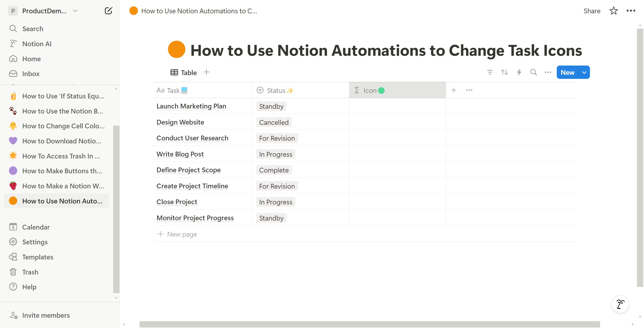The width and height of the screenshot is (644, 328).
Task: Open the Standby status dropdown for Launch Marketing Plan
Action: coord(271,106)
